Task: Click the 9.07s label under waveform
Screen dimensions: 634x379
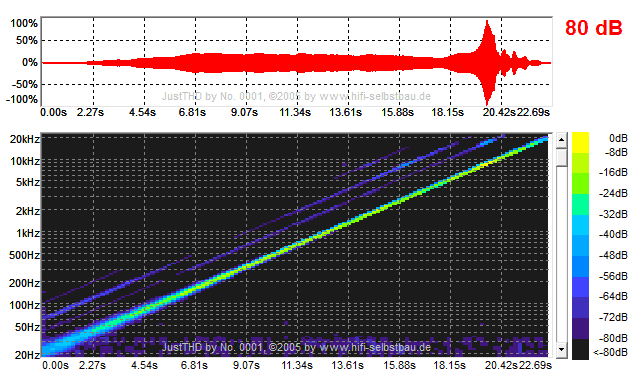Action: (244, 112)
